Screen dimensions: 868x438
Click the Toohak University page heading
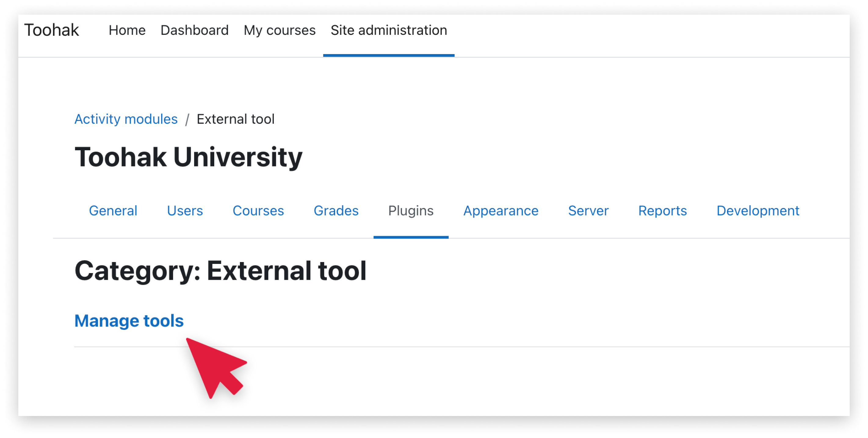pyautogui.click(x=188, y=157)
